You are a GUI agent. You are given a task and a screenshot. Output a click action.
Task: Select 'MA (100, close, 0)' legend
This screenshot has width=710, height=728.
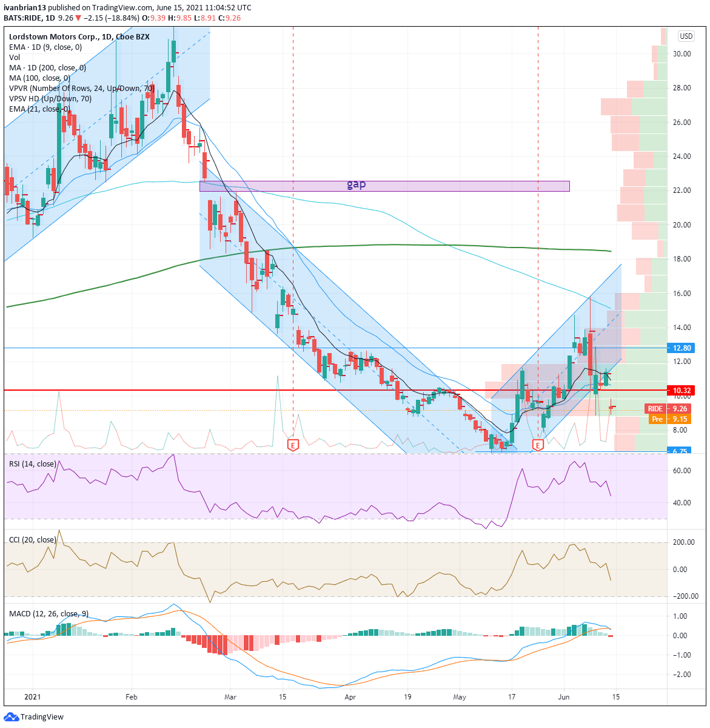[x=40, y=78]
